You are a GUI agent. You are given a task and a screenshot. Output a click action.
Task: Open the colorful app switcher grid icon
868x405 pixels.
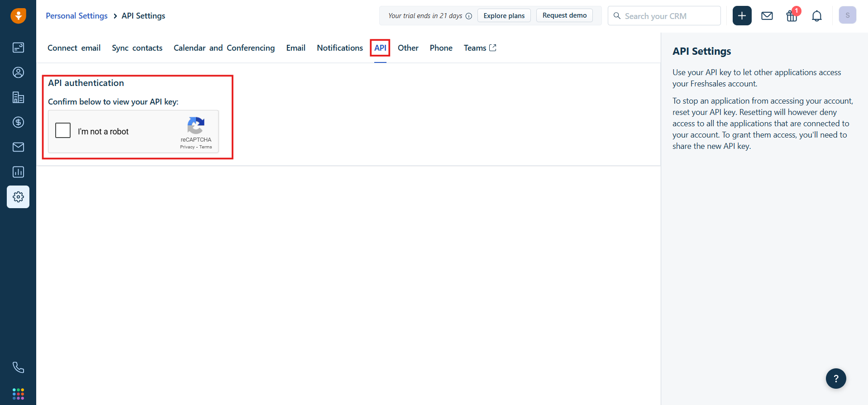18,394
